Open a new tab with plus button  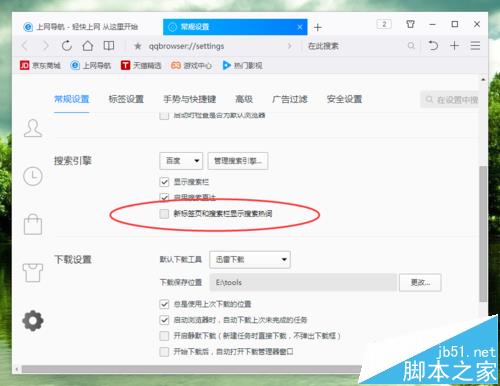[318, 27]
